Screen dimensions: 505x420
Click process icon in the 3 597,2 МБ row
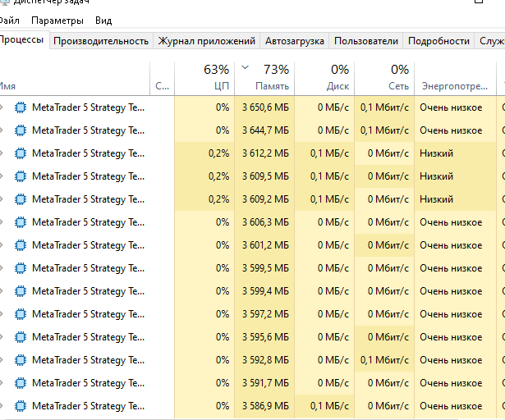(x=21, y=314)
